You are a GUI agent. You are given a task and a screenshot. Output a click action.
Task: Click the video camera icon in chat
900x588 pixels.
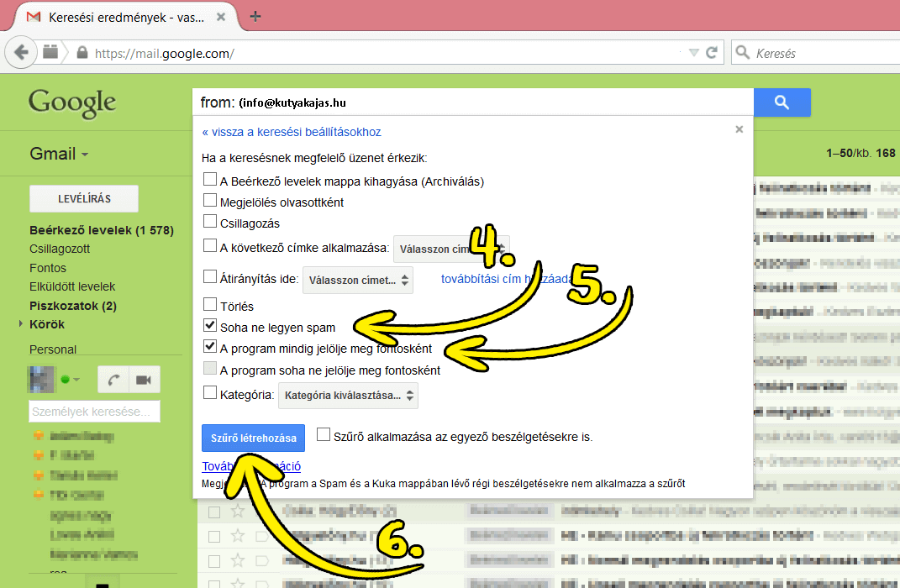(x=143, y=380)
